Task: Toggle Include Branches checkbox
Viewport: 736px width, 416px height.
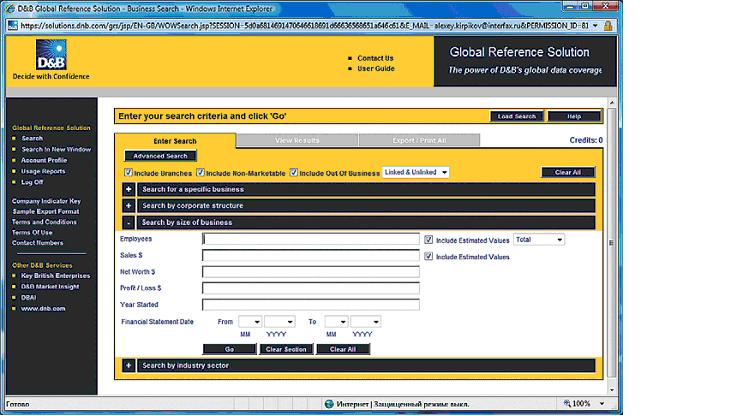Action: [128, 172]
